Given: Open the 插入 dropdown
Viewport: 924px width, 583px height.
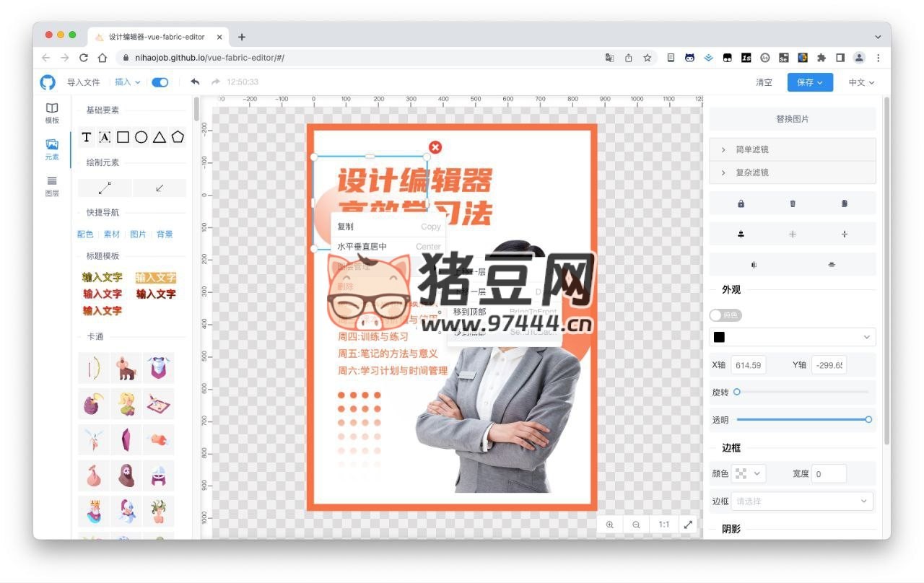Looking at the screenshot, I should (x=124, y=82).
